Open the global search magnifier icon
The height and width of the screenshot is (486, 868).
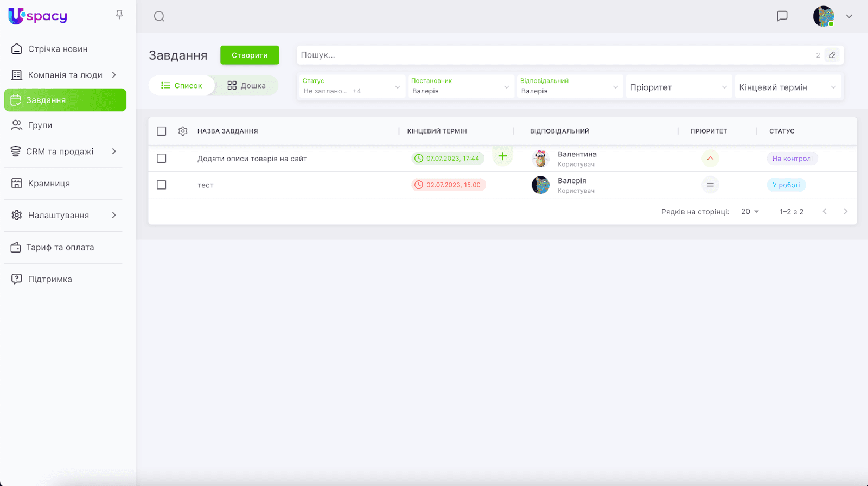point(159,16)
